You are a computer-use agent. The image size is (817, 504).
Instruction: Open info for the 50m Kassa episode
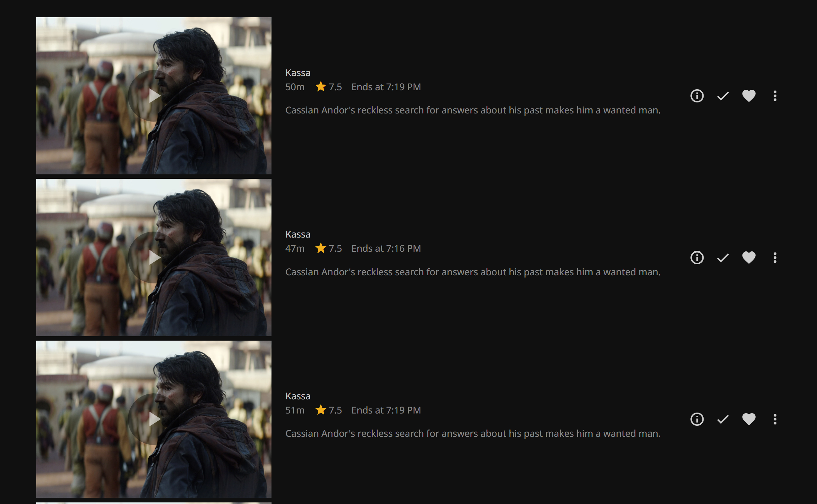tap(697, 96)
